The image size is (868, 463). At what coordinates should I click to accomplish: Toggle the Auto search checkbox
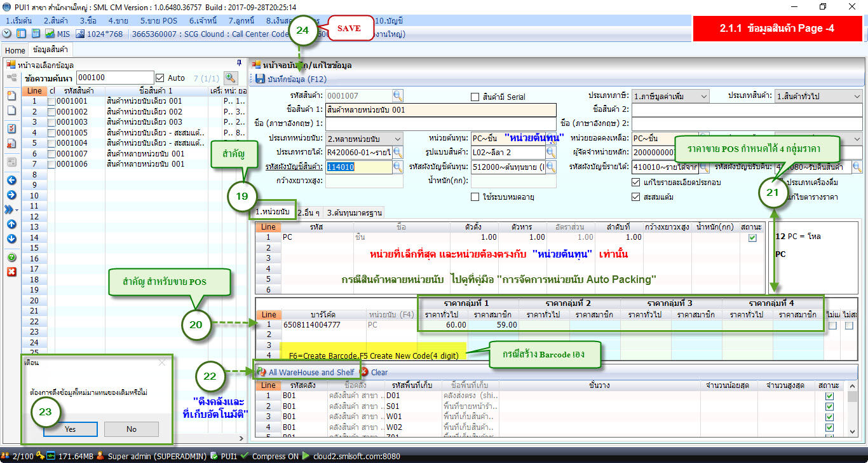(x=159, y=78)
